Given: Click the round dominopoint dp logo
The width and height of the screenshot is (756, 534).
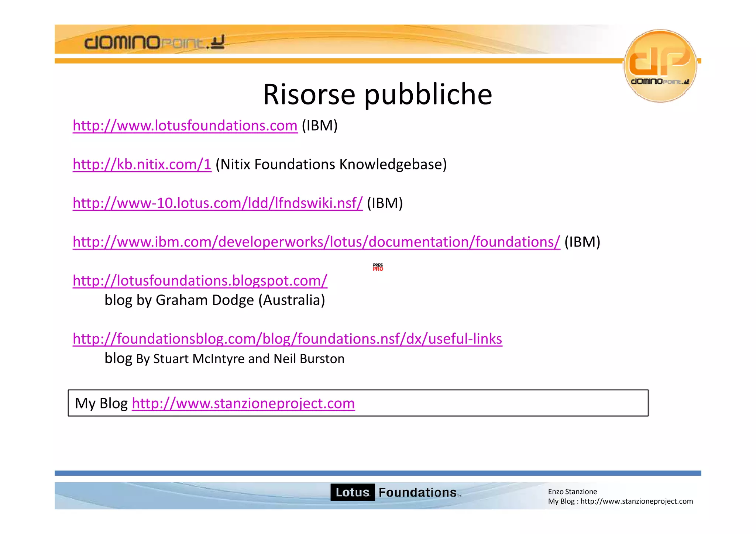Looking at the screenshot, I should click(660, 66).
